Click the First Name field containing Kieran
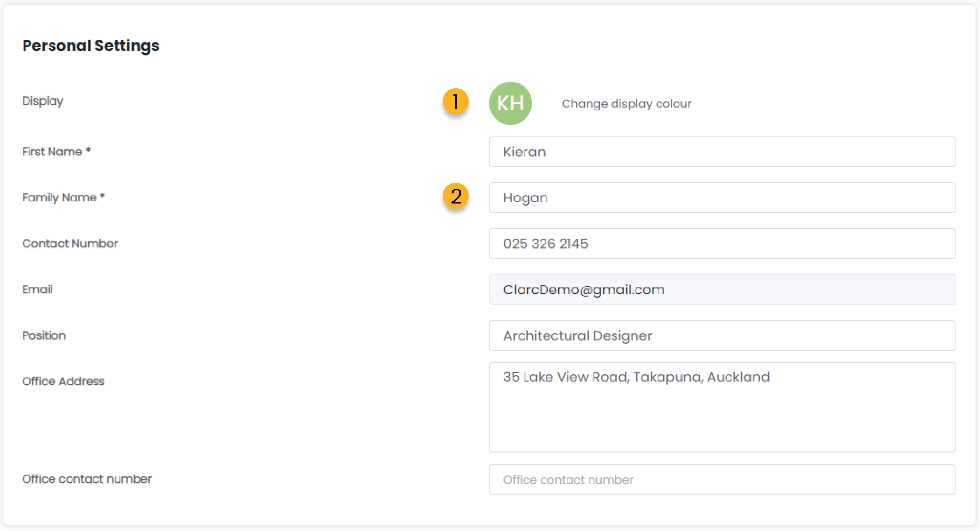The width and height of the screenshot is (980, 531). click(x=722, y=152)
